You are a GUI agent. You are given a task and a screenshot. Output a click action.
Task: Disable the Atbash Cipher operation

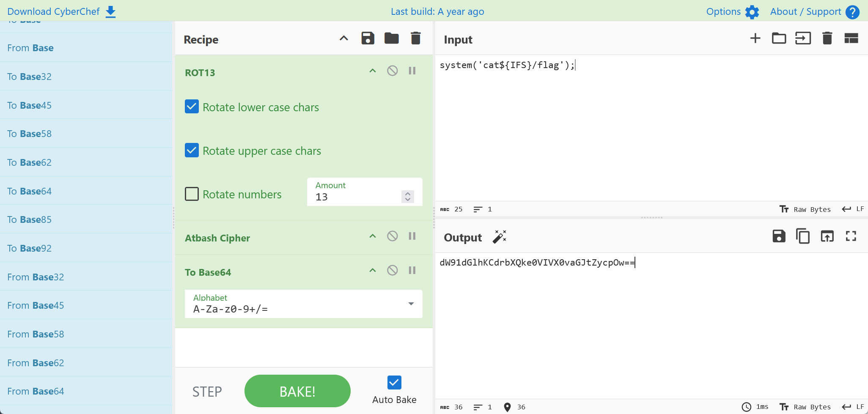(x=392, y=236)
